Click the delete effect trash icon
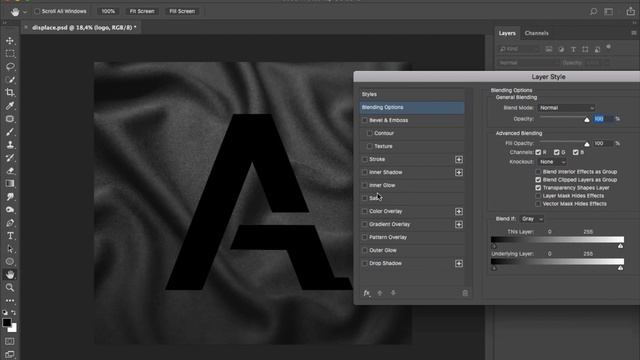 465,293
